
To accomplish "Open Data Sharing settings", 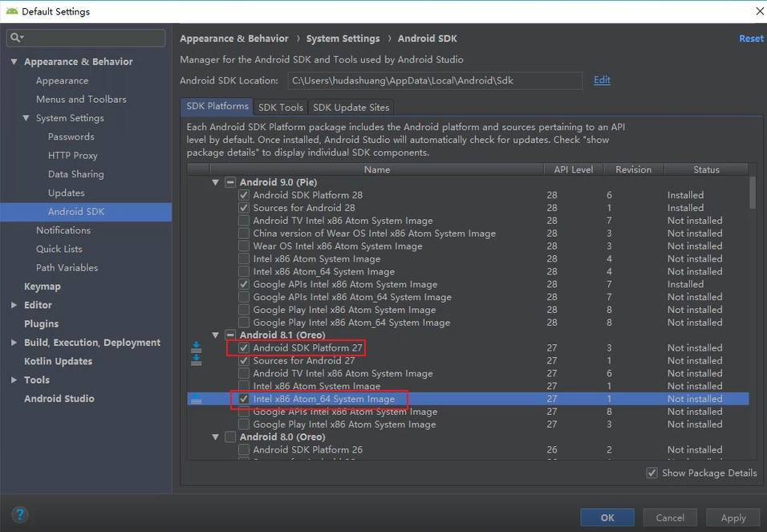I will click(x=76, y=174).
